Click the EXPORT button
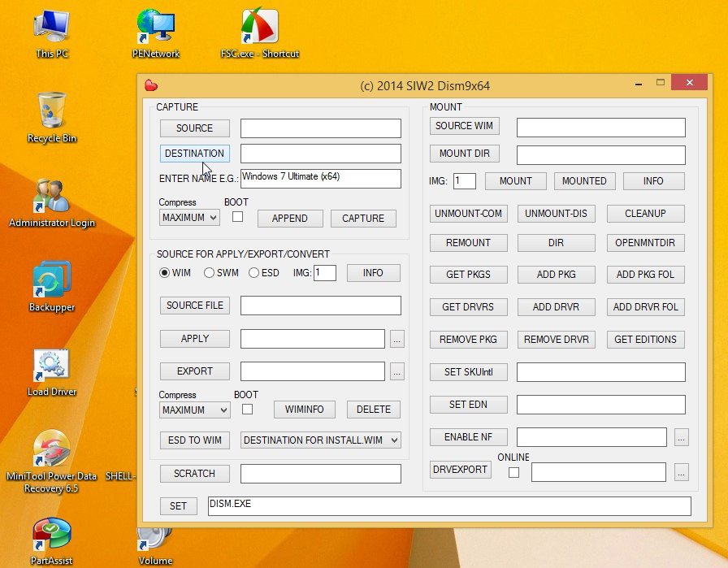Screen dimensions: 728x568 point(194,371)
